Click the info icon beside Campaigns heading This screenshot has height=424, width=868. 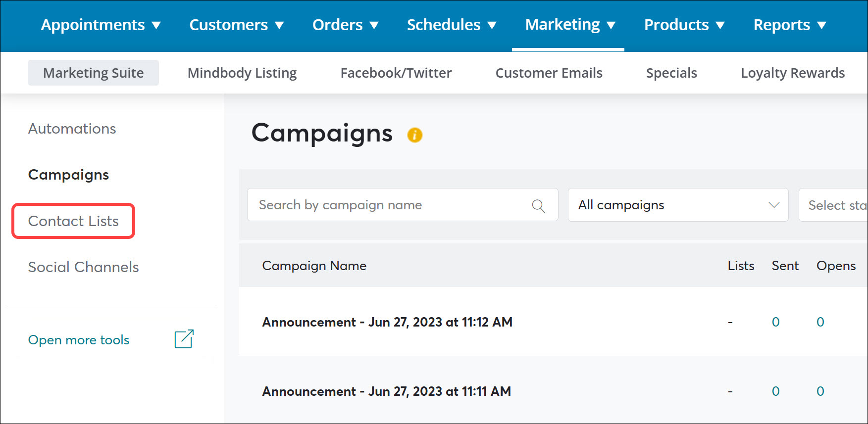click(415, 135)
